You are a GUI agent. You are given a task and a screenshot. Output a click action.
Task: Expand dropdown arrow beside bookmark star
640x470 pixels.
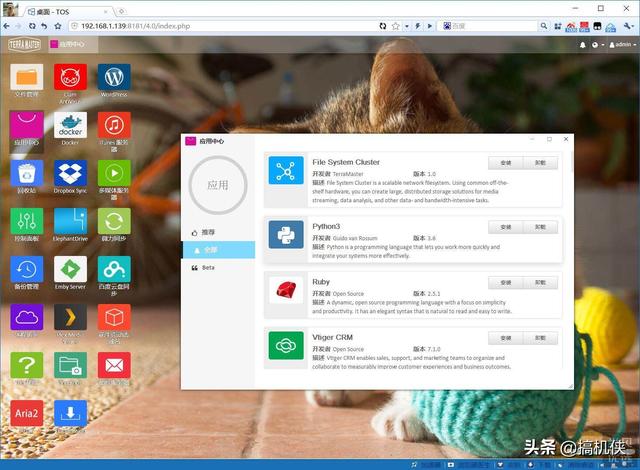click(x=407, y=26)
